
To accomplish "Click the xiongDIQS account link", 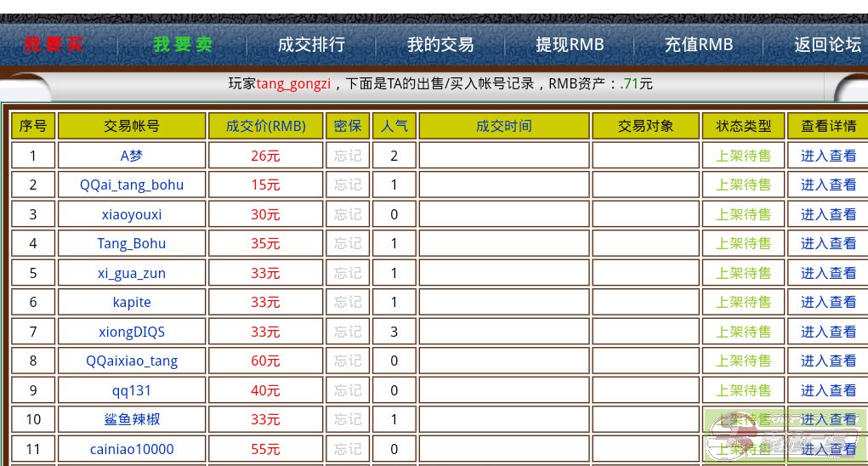I will pyautogui.click(x=132, y=332).
